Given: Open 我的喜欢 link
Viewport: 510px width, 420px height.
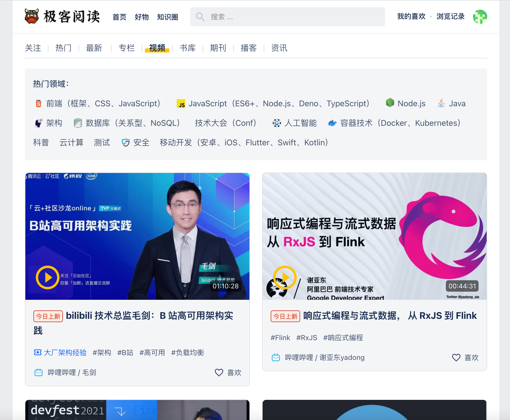Looking at the screenshot, I should click(411, 16).
